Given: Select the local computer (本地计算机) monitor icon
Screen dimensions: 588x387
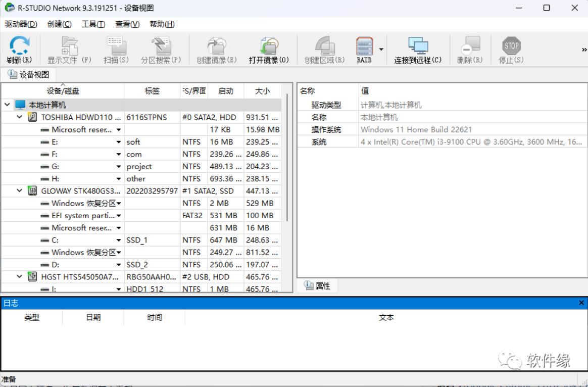Looking at the screenshot, I should point(20,105).
